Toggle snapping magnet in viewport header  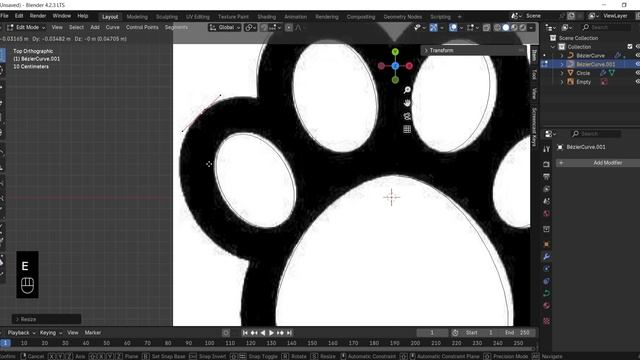264,27
